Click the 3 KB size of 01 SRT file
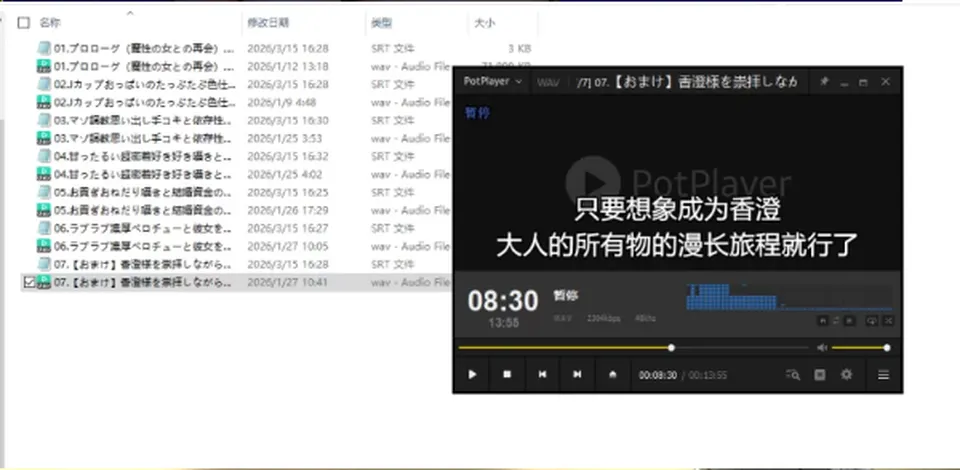Screen dimensions: 960x470 519,48
